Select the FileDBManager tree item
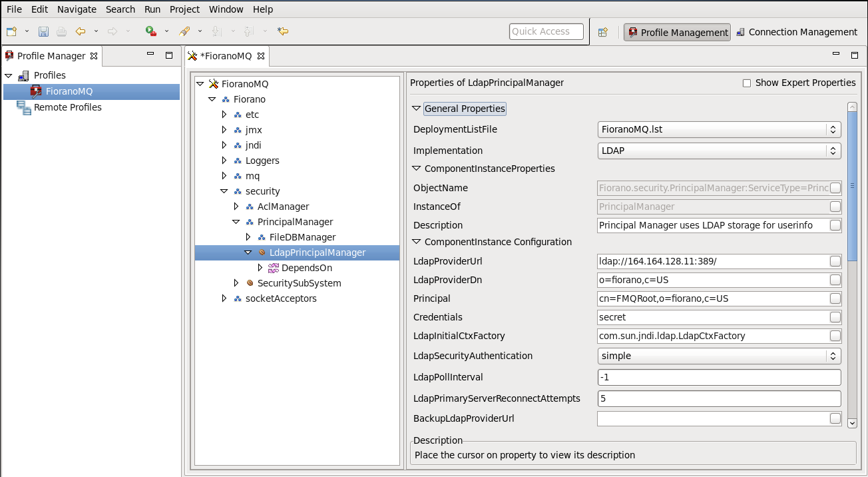Image resolution: width=868 pixels, height=477 pixels. [302, 237]
